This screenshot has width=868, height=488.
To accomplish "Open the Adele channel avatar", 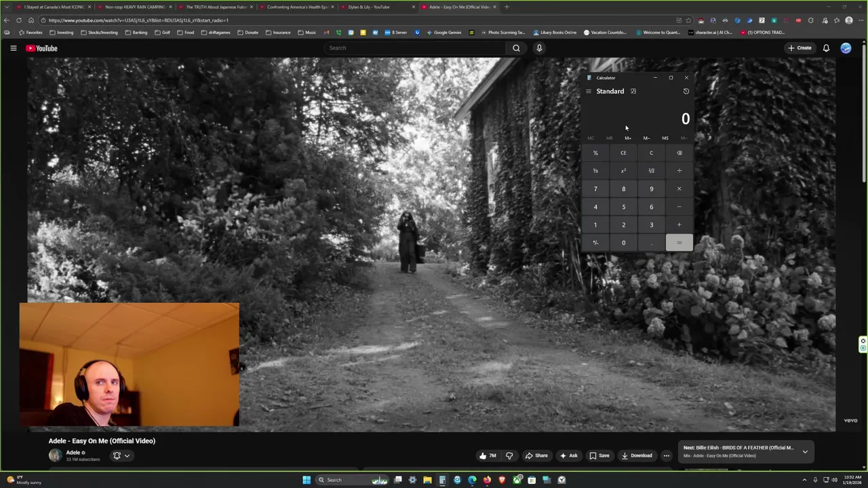I will click(x=55, y=455).
